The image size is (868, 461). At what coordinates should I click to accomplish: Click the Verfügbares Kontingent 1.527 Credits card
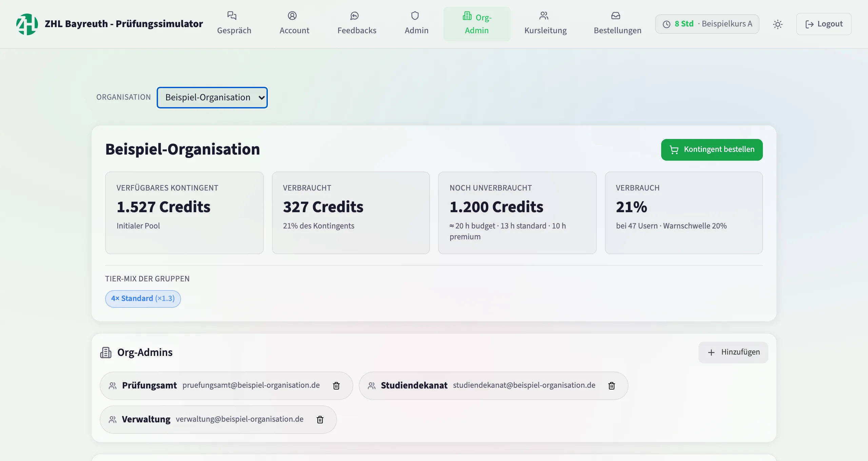click(184, 213)
